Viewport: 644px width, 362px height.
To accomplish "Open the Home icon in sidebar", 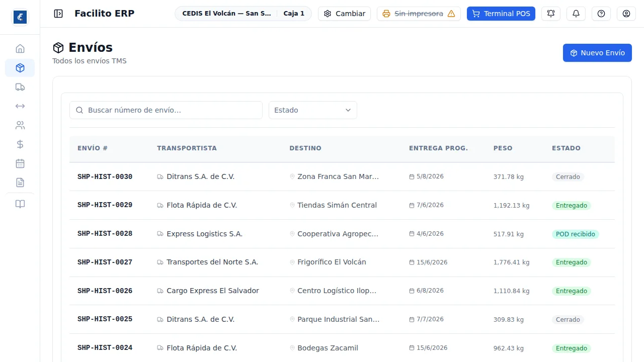I will pyautogui.click(x=20, y=49).
